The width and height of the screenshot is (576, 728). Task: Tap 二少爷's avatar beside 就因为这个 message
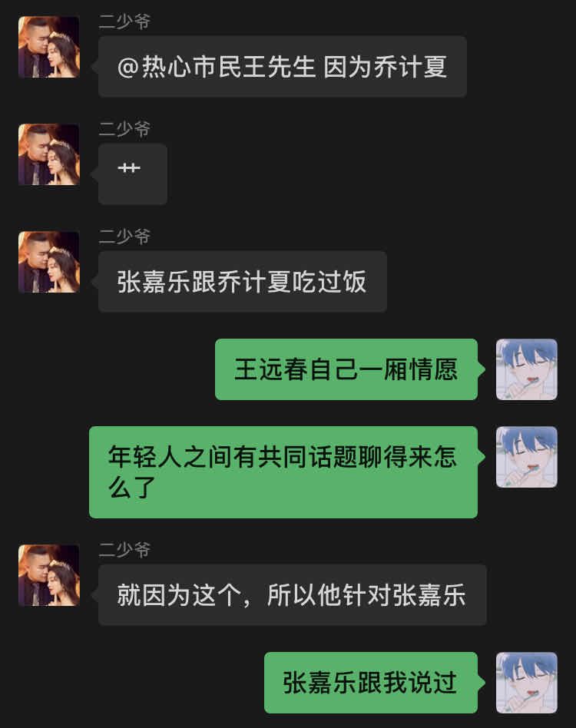pyautogui.click(x=48, y=575)
